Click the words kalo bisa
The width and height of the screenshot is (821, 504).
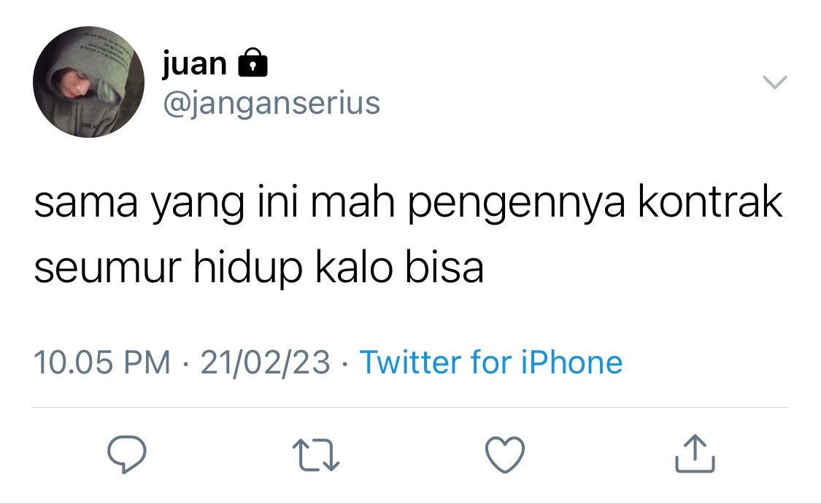point(399,266)
